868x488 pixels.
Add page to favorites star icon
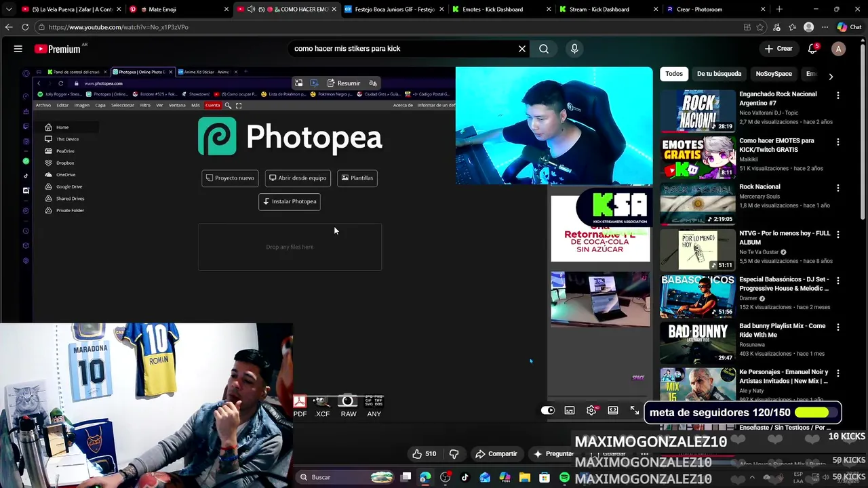coord(760,27)
